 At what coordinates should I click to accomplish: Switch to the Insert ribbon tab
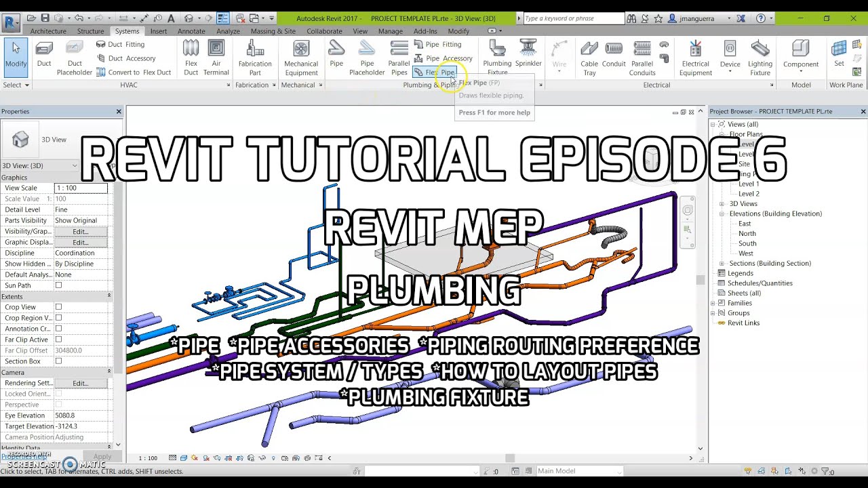click(159, 31)
